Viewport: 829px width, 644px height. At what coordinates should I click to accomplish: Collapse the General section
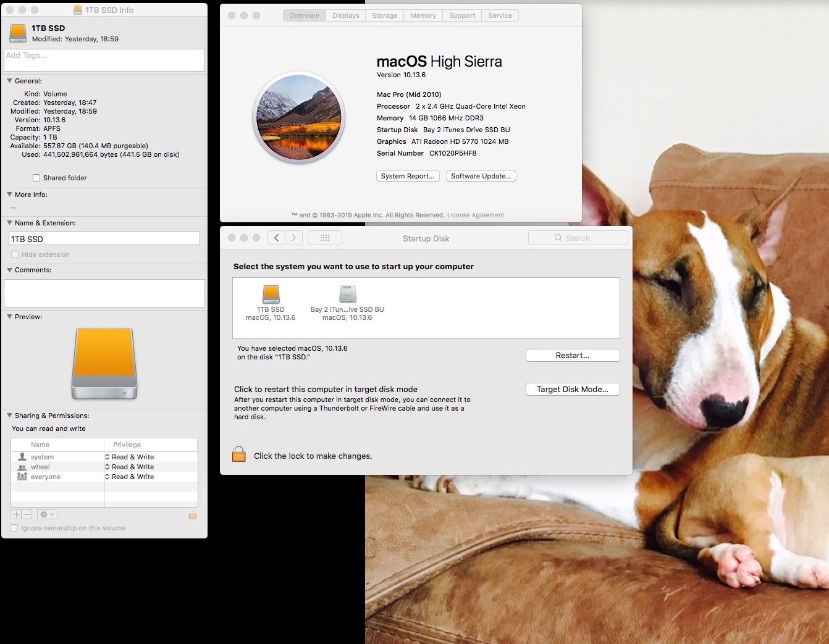click(x=9, y=81)
